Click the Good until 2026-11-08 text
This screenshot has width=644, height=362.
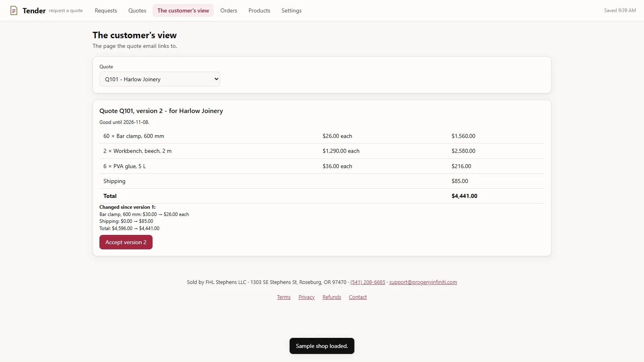pos(124,122)
